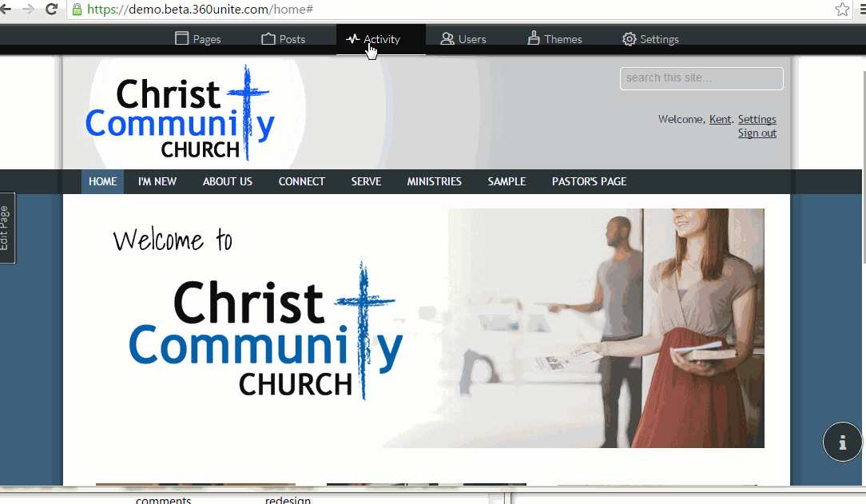Click the Activity graph icon

(354, 38)
